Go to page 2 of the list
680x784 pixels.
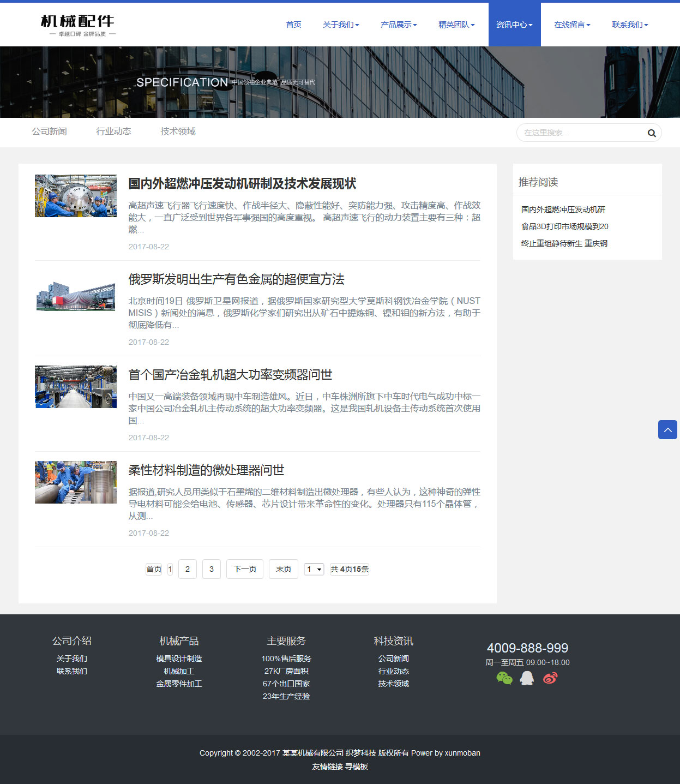coord(188,569)
